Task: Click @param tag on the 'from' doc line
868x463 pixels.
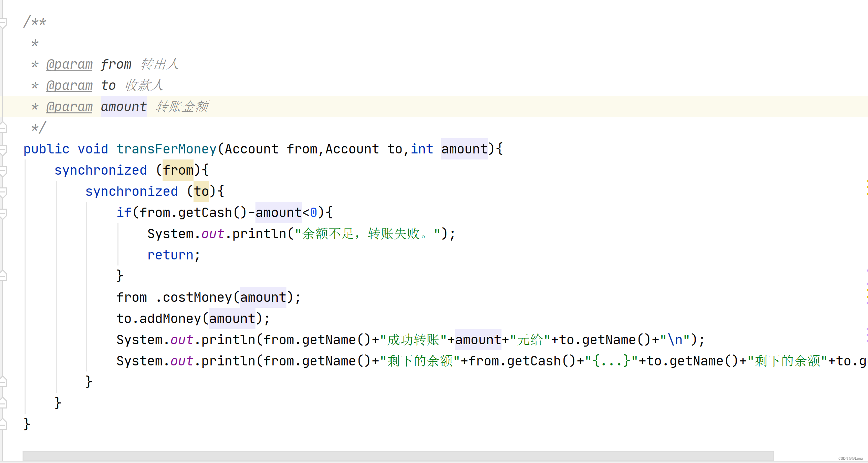Action: point(69,64)
